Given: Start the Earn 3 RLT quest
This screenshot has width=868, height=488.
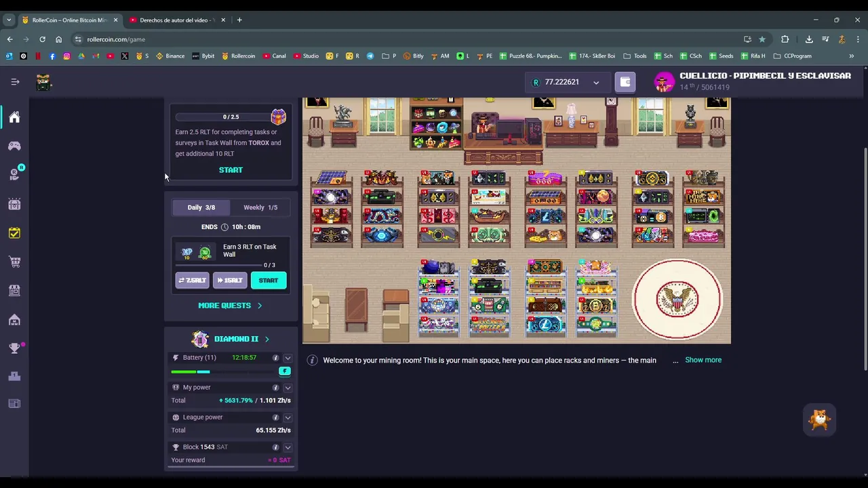Looking at the screenshot, I should click(x=269, y=281).
